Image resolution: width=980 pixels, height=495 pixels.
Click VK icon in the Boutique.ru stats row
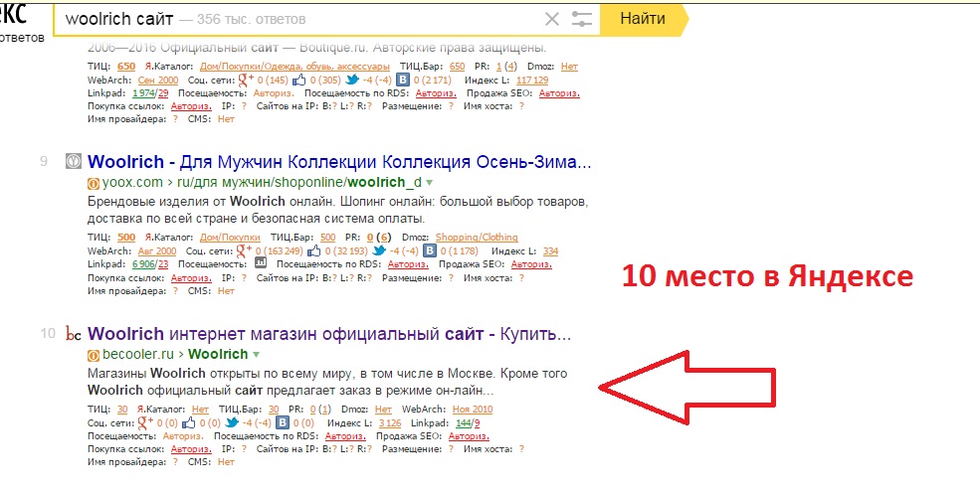click(403, 80)
